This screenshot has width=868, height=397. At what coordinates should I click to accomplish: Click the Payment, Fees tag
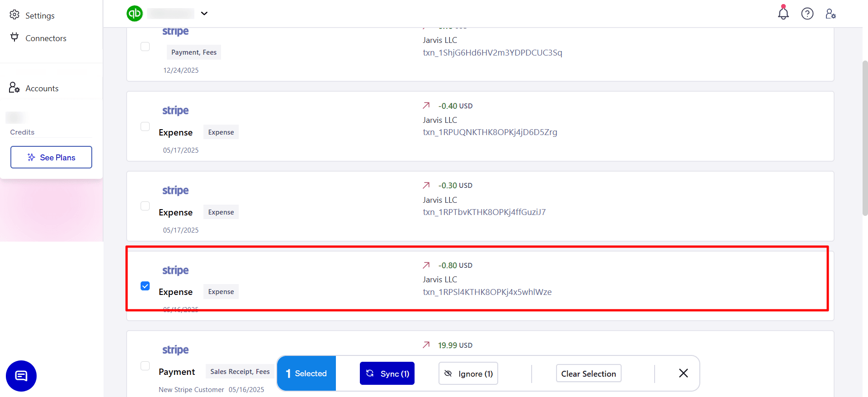(194, 52)
